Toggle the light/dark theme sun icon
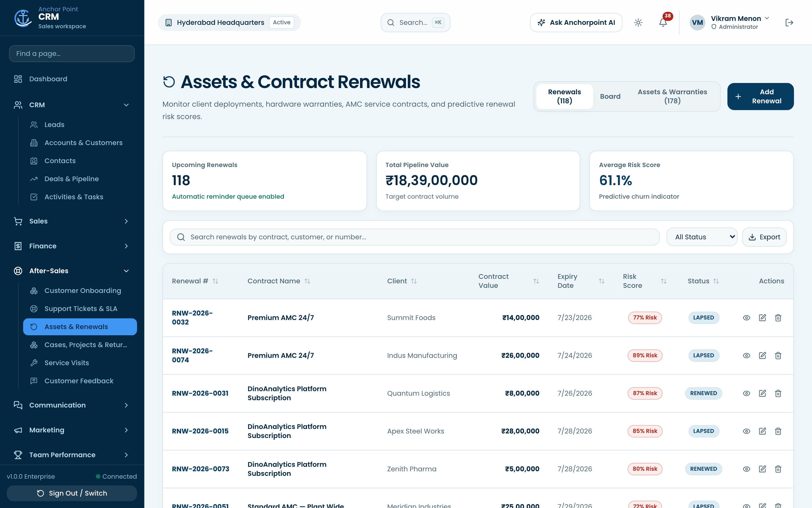 638,23
